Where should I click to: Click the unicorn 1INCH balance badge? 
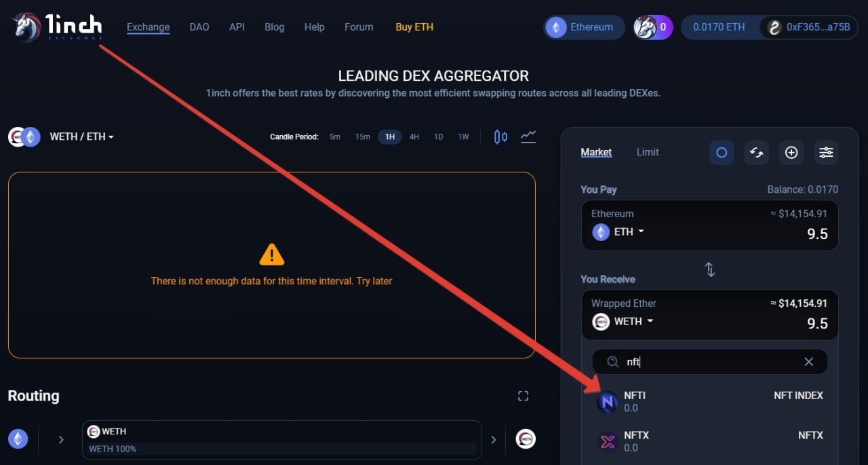point(653,27)
